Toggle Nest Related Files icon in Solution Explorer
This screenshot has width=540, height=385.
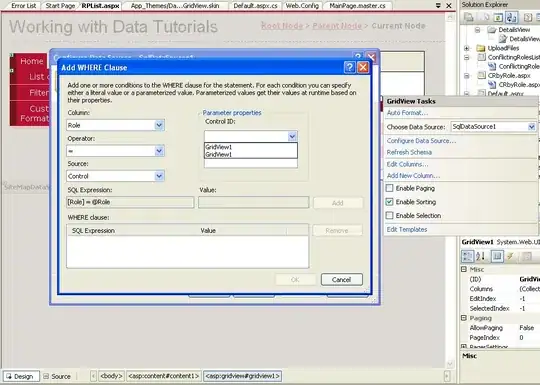tap(511, 17)
